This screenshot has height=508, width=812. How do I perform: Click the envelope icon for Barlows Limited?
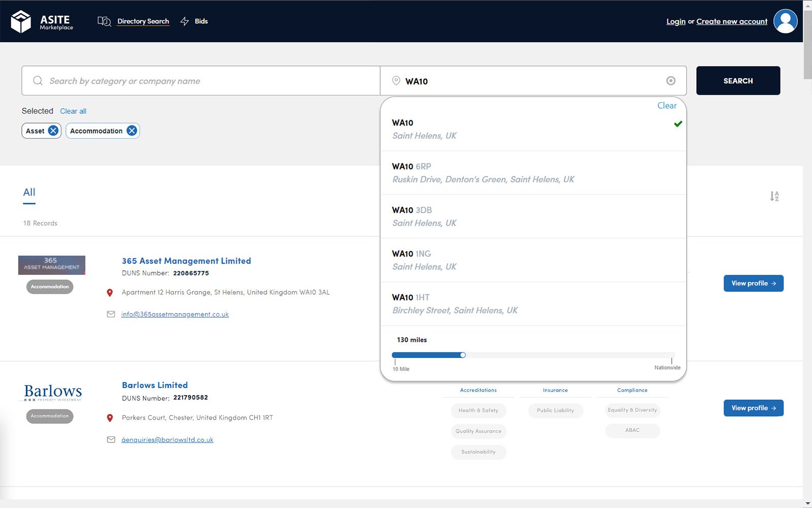click(x=111, y=440)
